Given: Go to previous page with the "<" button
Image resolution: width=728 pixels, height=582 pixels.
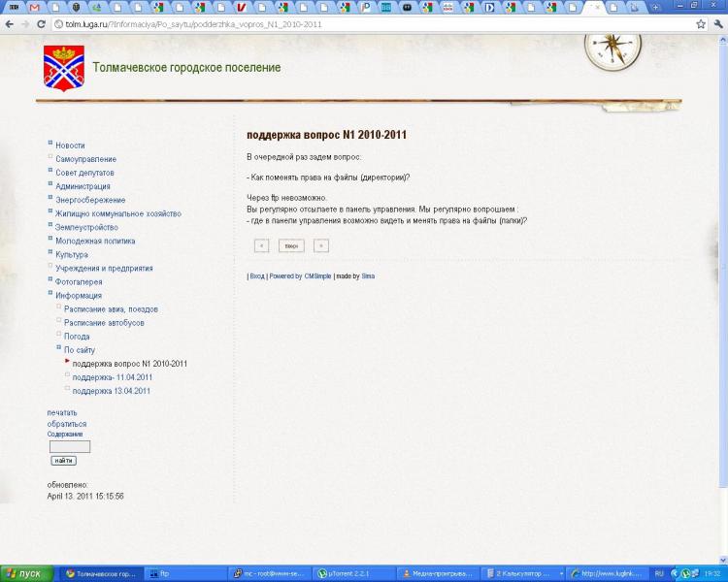Looking at the screenshot, I should click(261, 245).
